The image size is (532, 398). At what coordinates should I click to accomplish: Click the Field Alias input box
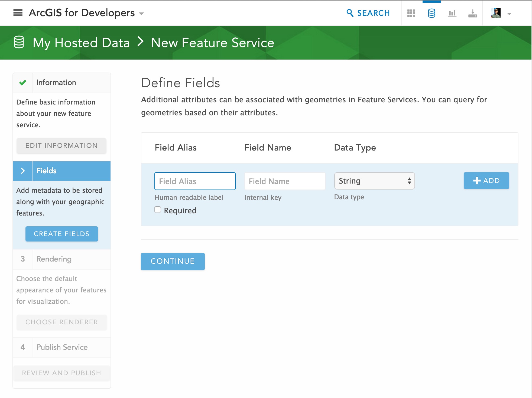(195, 181)
